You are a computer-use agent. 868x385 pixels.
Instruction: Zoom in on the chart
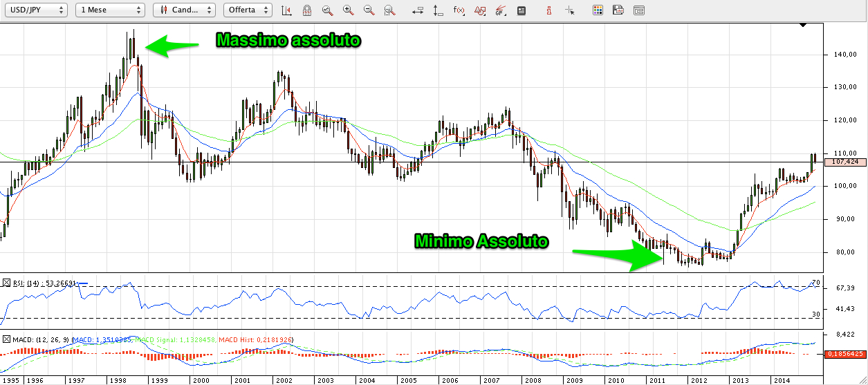pyautogui.click(x=348, y=10)
